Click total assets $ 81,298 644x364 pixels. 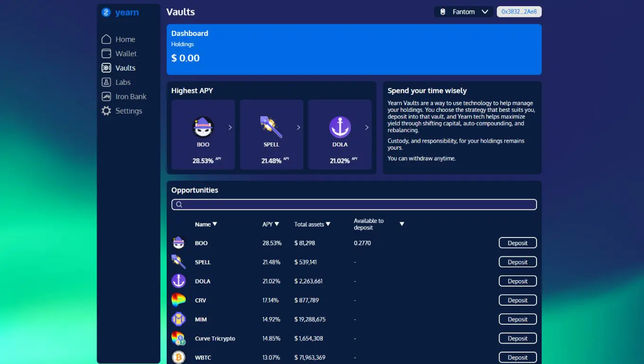pyautogui.click(x=304, y=243)
